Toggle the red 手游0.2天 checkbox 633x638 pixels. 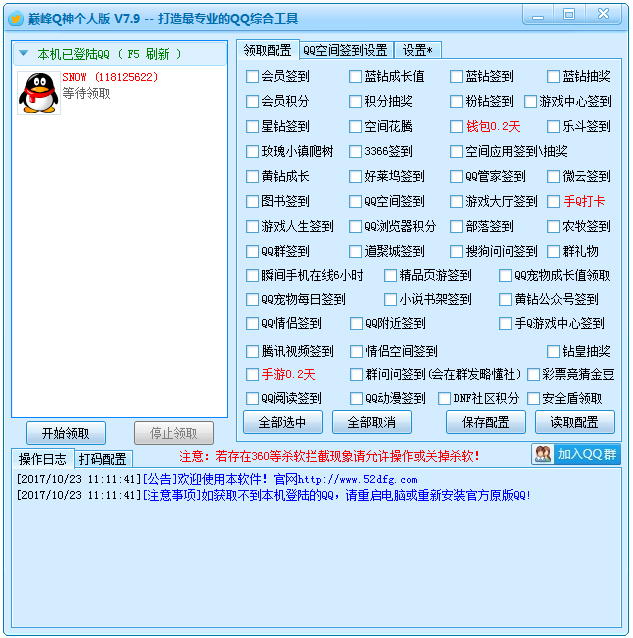point(252,374)
